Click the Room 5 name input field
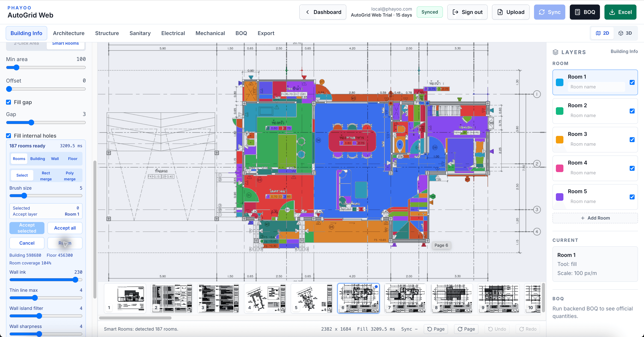Image resolution: width=644 pixels, height=337 pixels. click(x=596, y=201)
